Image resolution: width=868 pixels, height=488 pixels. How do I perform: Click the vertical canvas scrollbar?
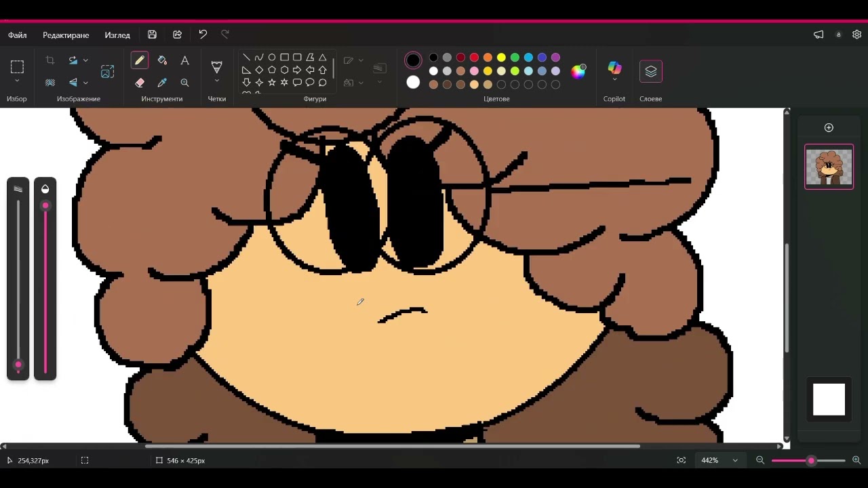click(x=787, y=298)
